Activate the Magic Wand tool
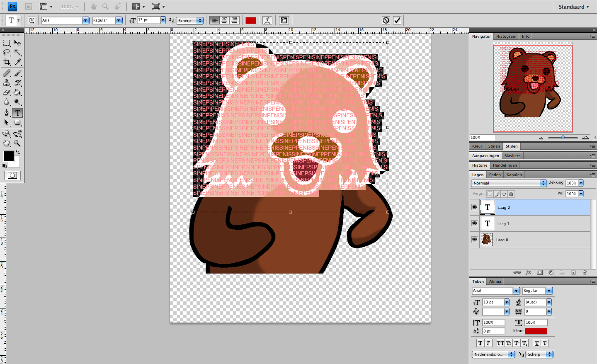The width and height of the screenshot is (597, 364). click(x=17, y=52)
